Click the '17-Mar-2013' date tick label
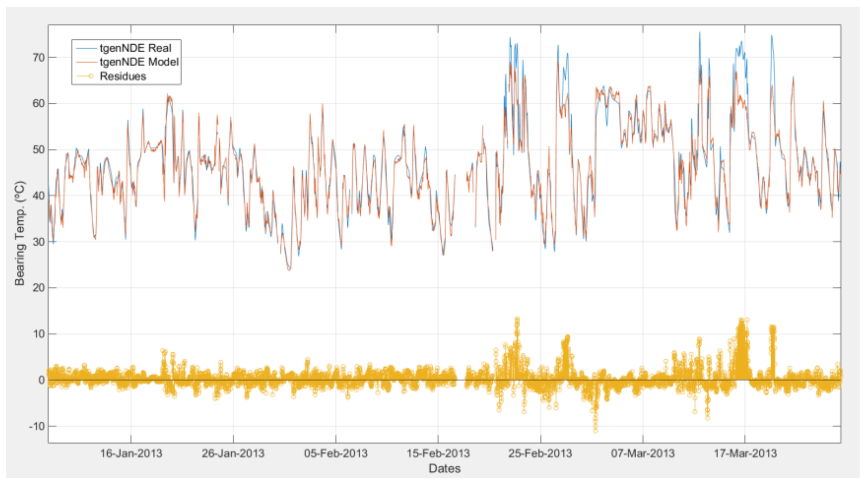This screenshot has height=485, width=868. click(x=745, y=453)
